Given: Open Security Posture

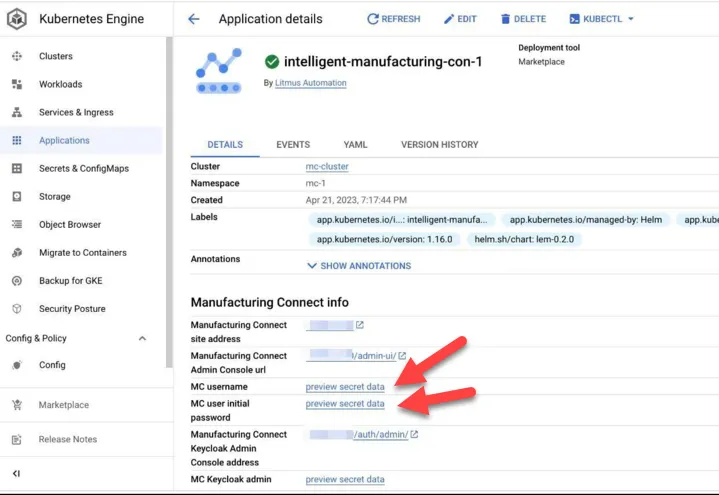Looking at the screenshot, I should [x=72, y=309].
